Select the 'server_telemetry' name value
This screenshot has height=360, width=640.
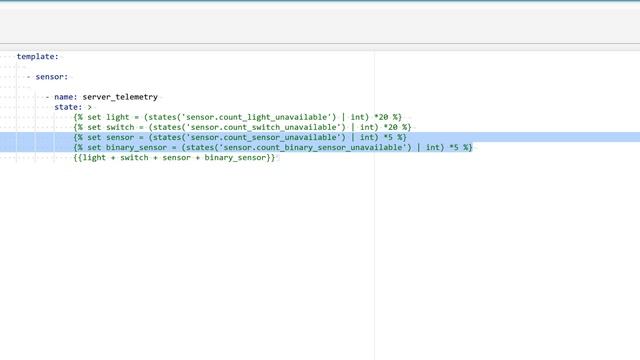click(120, 97)
